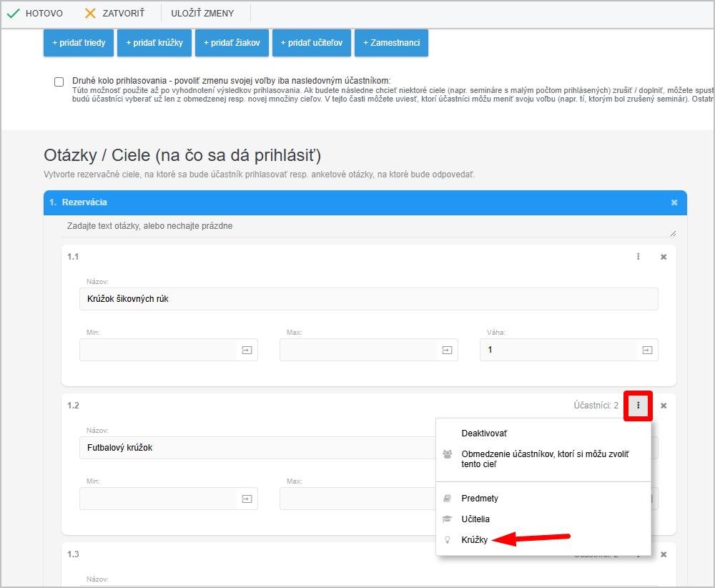Select Učitelia in the dropdown menu
This screenshot has height=588, width=715.
475,519
